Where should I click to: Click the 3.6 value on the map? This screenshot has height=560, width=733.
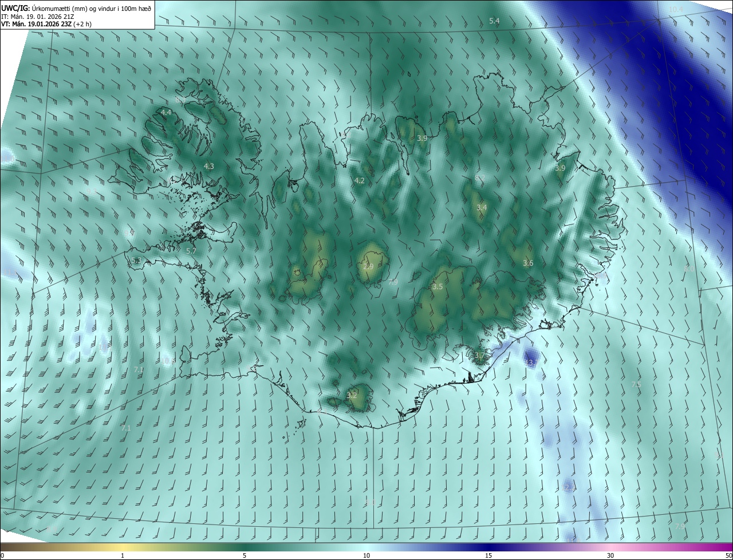tap(528, 263)
